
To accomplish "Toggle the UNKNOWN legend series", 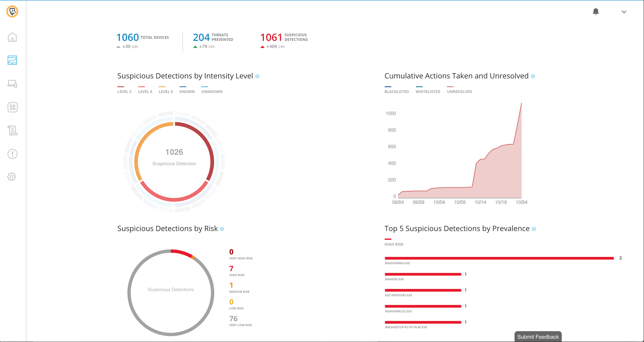I will (x=212, y=91).
